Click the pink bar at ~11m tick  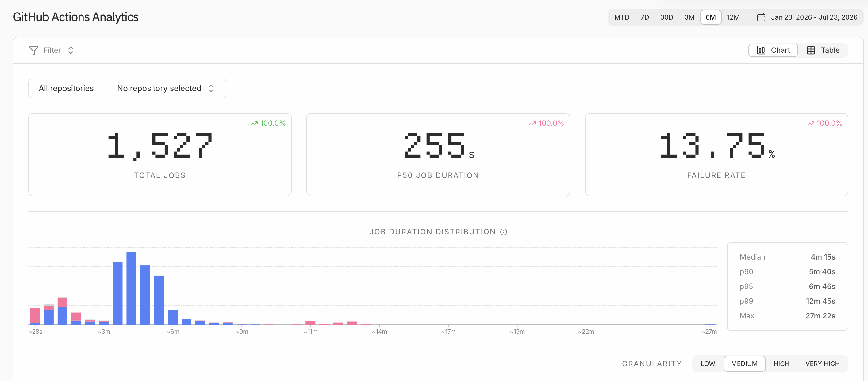[310, 323]
